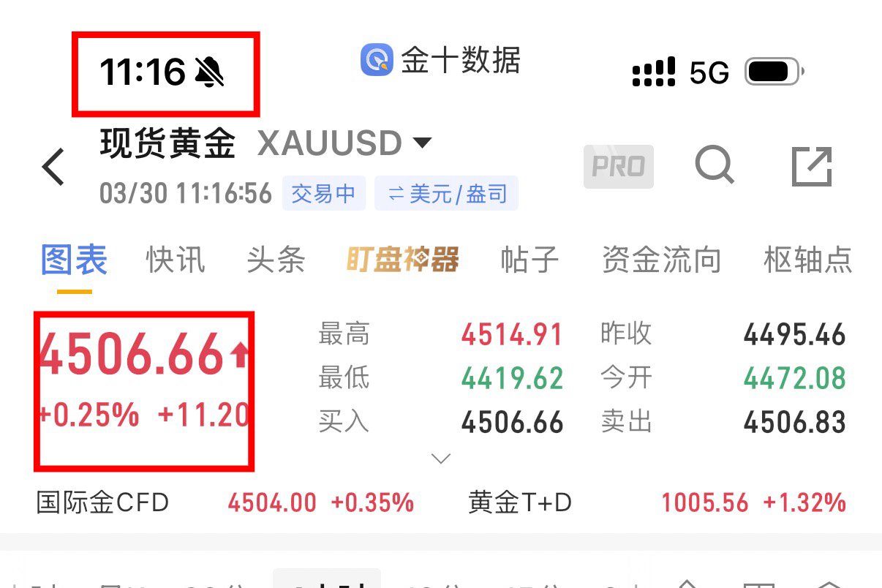Switch to the 头条 tab
Viewport: 882px width, 588px height.
coord(276,260)
